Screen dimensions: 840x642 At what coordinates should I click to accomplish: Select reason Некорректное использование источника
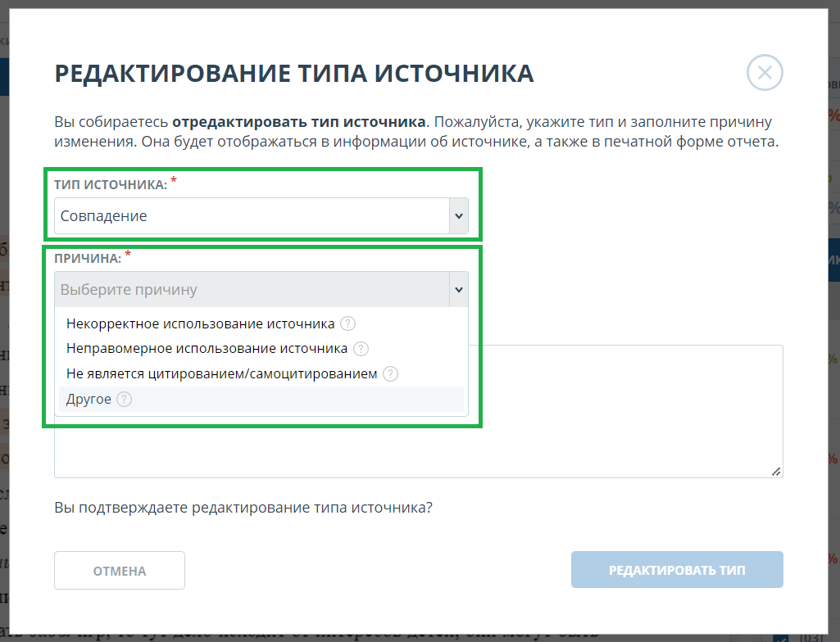point(200,323)
